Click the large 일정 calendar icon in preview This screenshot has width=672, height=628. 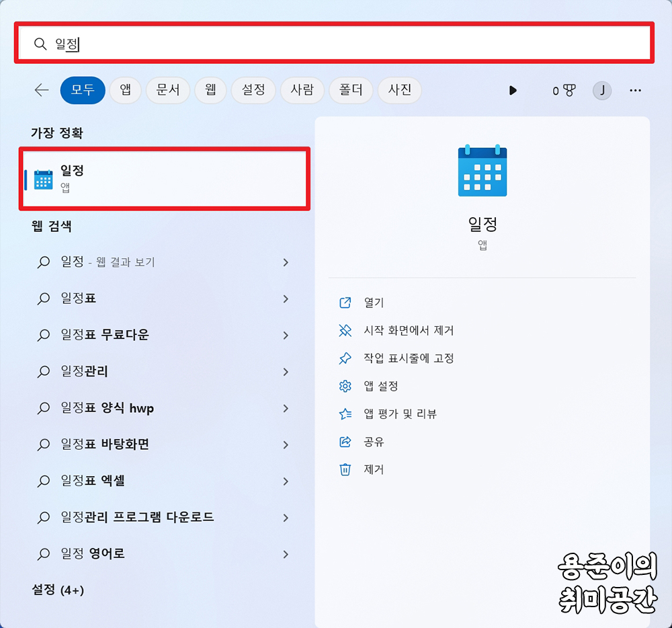coord(482,171)
